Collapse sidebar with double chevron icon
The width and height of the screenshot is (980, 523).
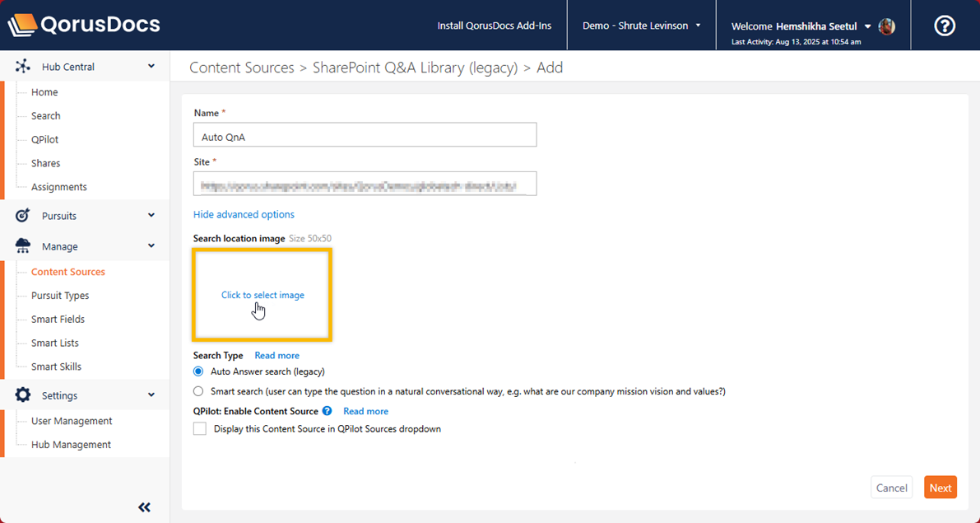coord(145,507)
